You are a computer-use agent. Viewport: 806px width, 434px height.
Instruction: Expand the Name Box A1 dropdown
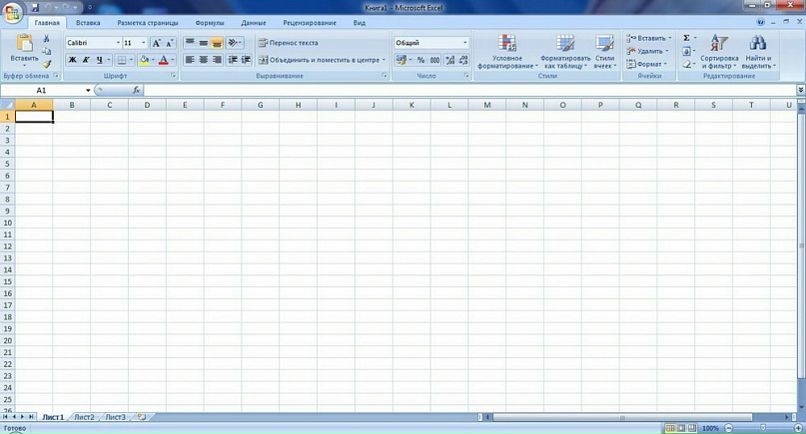click(x=88, y=91)
